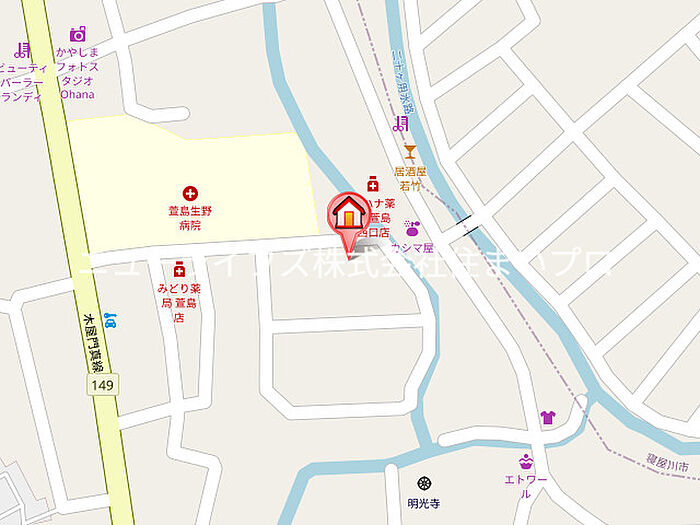Select the 明光寺 temple wheel icon
Image resolution: width=700 pixels, height=525 pixels.
point(424,483)
